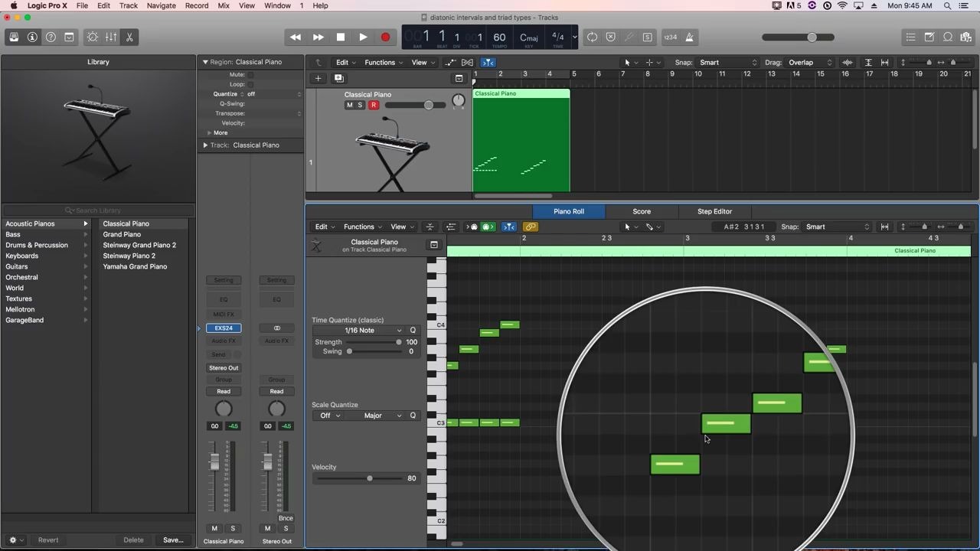Open the Loop Browser button
The height and width of the screenshot is (551, 980).
point(947,37)
